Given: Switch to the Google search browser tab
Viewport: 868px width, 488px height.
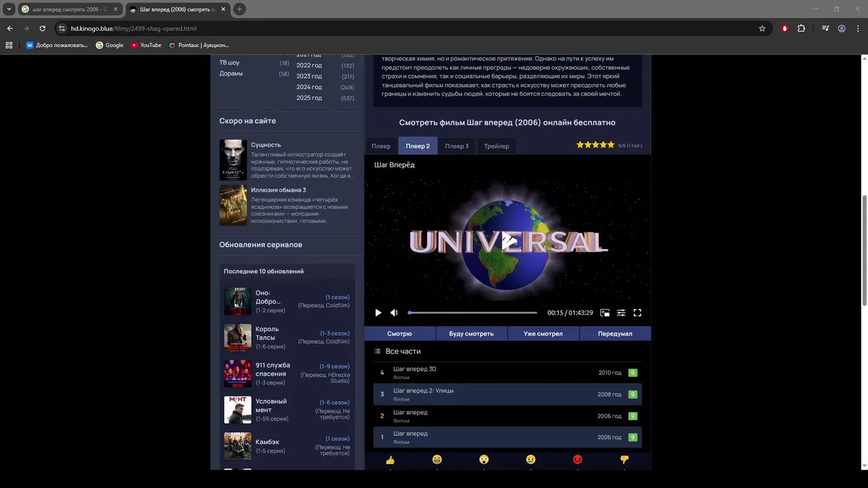Looking at the screenshot, I should click(x=70, y=9).
